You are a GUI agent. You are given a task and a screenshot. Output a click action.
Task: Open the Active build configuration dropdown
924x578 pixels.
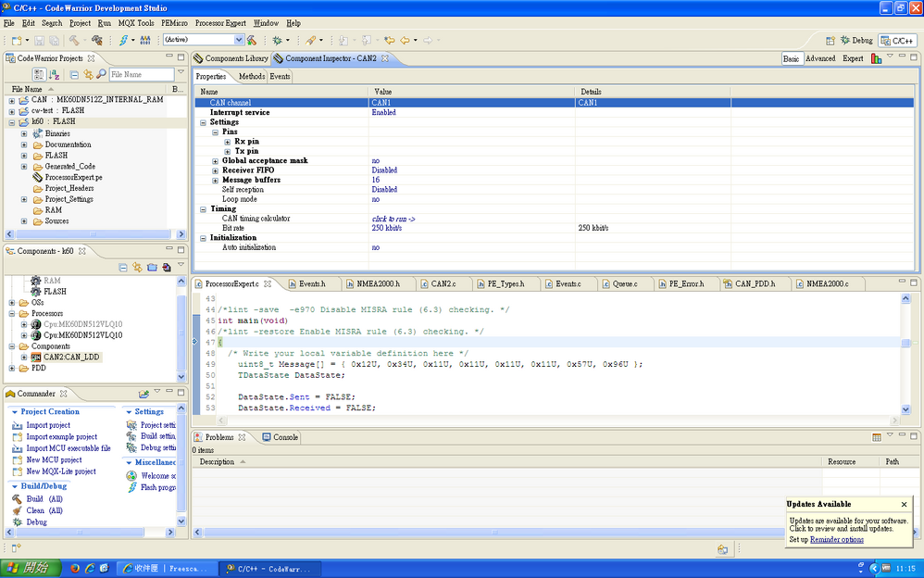[239, 40]
